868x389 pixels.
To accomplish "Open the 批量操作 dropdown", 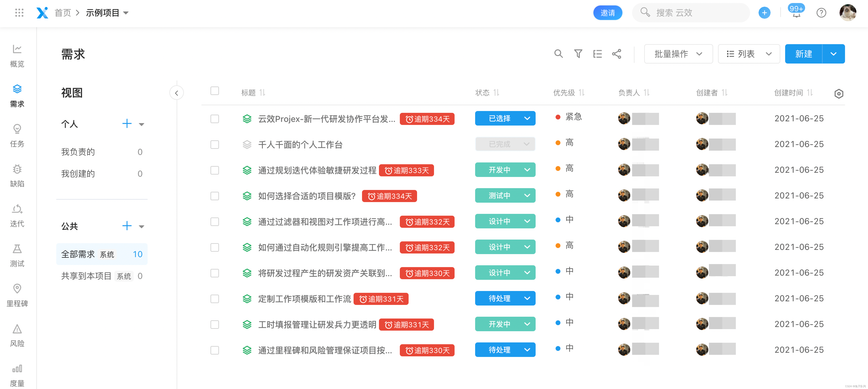I will 678,54.
